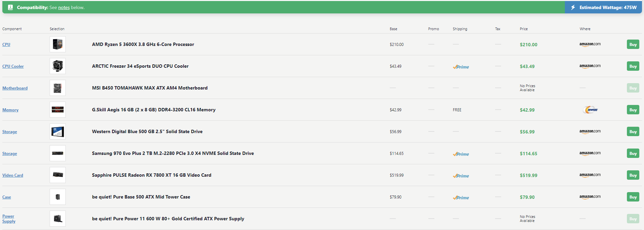This screenshot has height=230, width=644.
Task: Click the Video Card component link
Action: click(13, 175)
